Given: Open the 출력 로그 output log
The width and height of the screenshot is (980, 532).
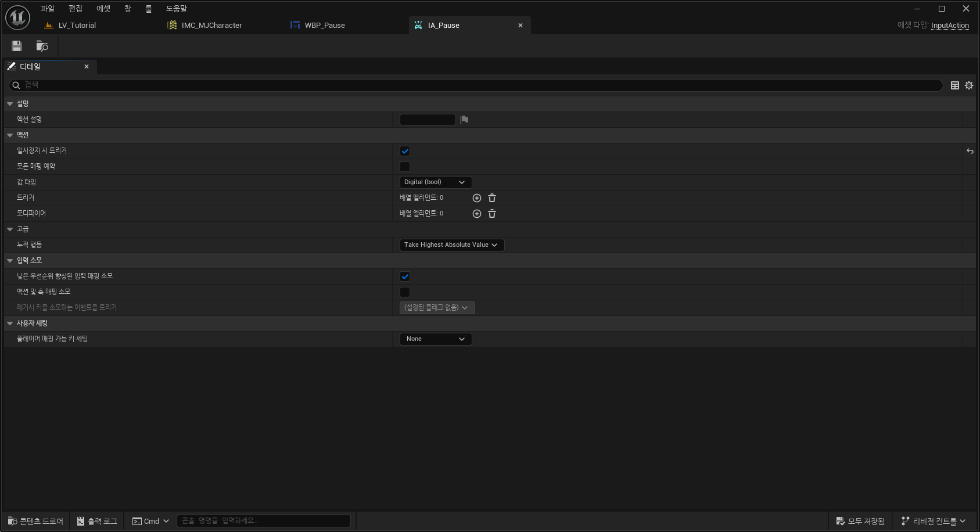Looking at the screenshot, I should (97, 521).
